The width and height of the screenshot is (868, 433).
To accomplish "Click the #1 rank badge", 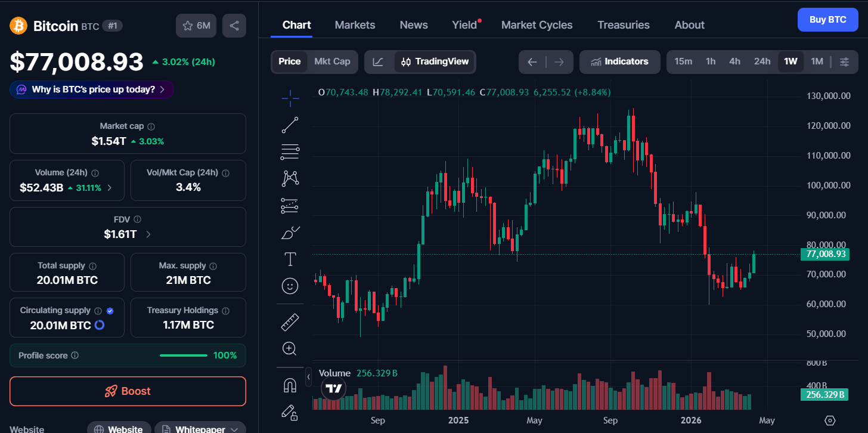I will point(112,26).
